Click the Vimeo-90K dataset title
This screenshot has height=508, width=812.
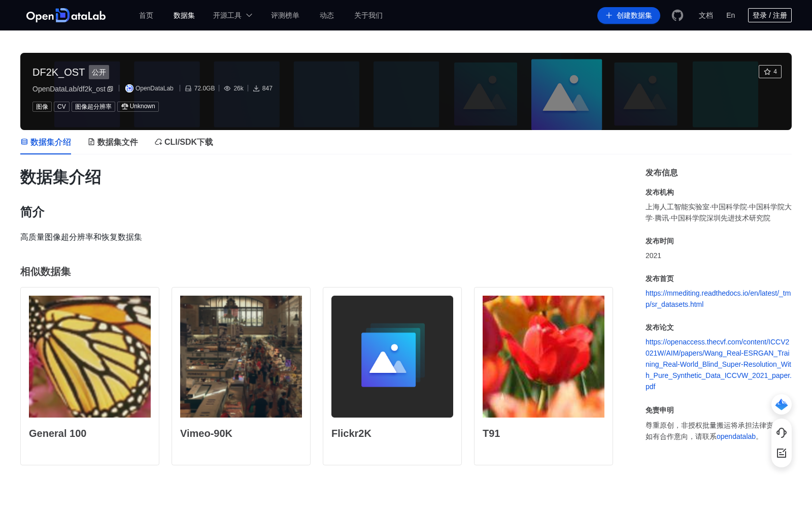[206, 433]
